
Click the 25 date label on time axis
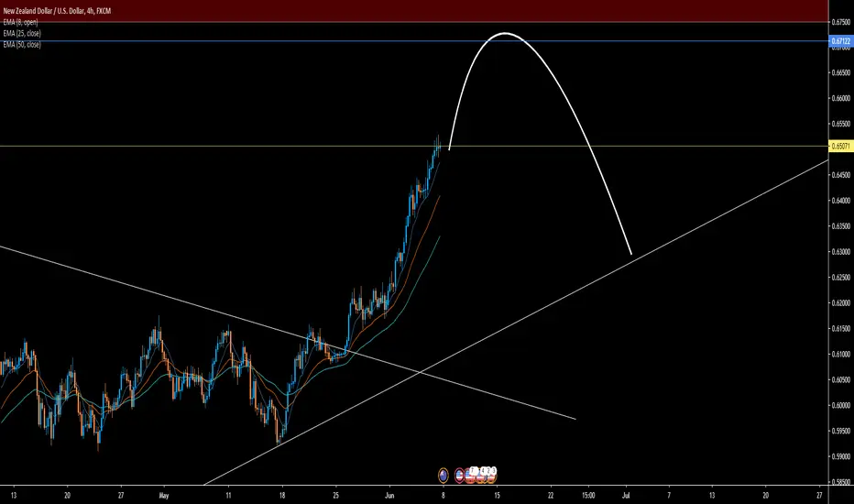pos(335,495)
